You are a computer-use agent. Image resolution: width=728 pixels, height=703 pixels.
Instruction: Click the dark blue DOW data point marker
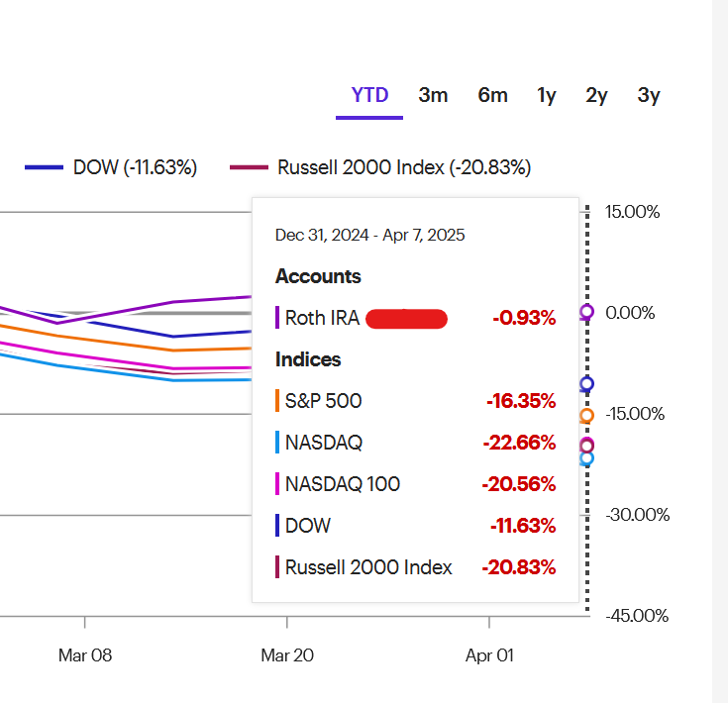click(x=586, y=384)
